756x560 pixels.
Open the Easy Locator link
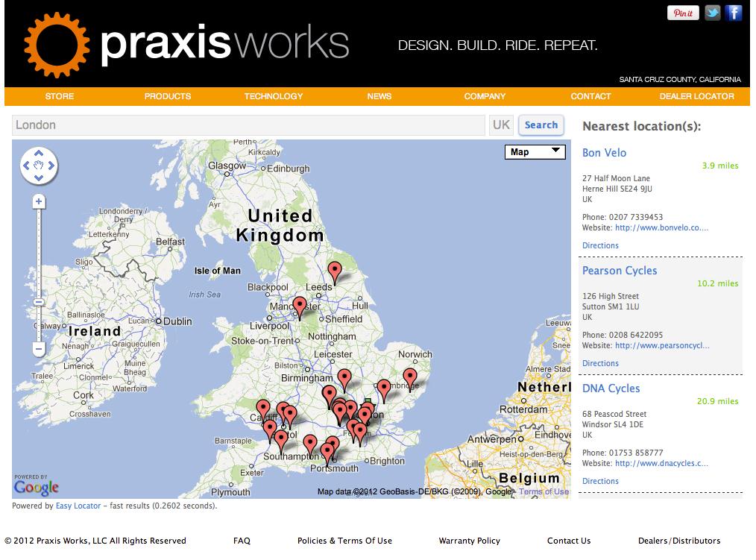coord(78,506)
